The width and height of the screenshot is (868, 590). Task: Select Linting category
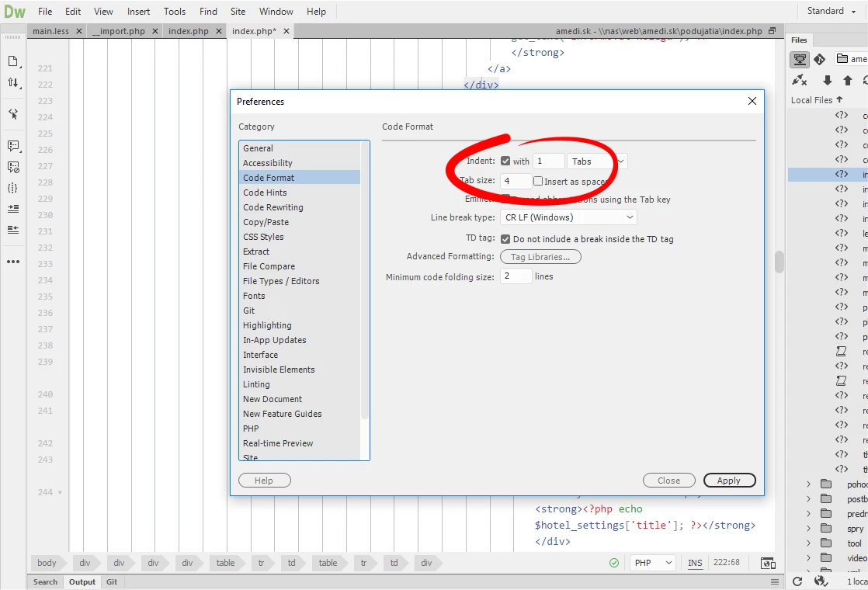coord(301,384)
